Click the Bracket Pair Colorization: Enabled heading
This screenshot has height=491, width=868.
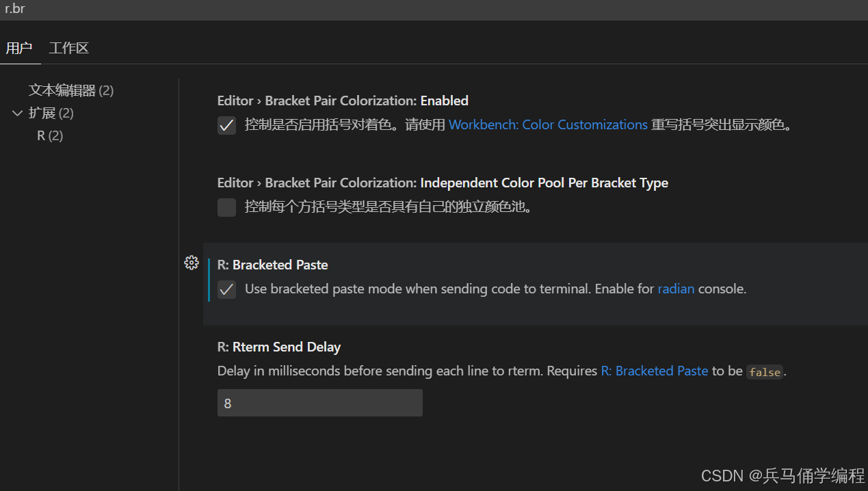(x=343, y=101)
